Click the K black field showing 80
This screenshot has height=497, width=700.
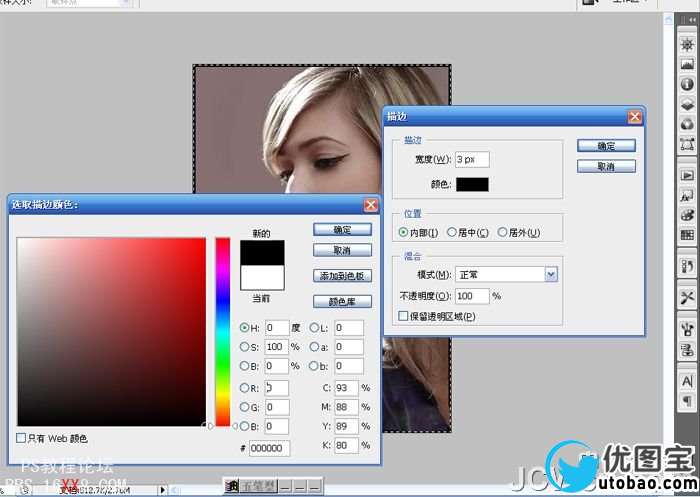pos(346,445)
